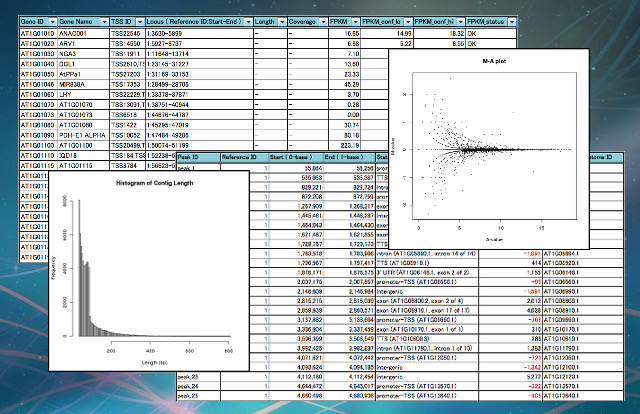This screenshot has width=640, height=414.
Task: Select red distance value -1,091
Action: point(510,254)
